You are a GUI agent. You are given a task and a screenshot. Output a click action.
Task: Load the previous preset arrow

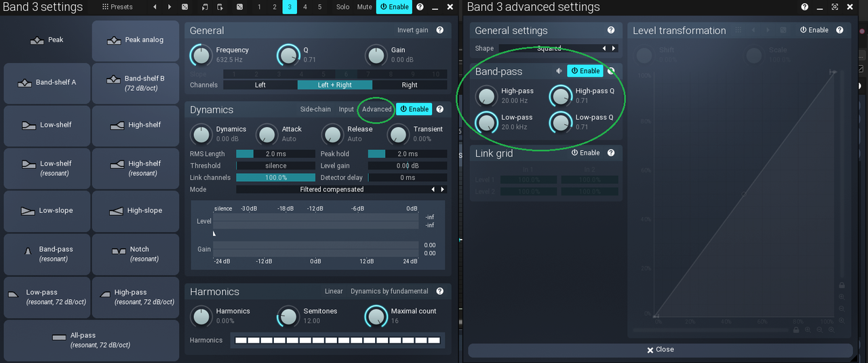point(154,7)
